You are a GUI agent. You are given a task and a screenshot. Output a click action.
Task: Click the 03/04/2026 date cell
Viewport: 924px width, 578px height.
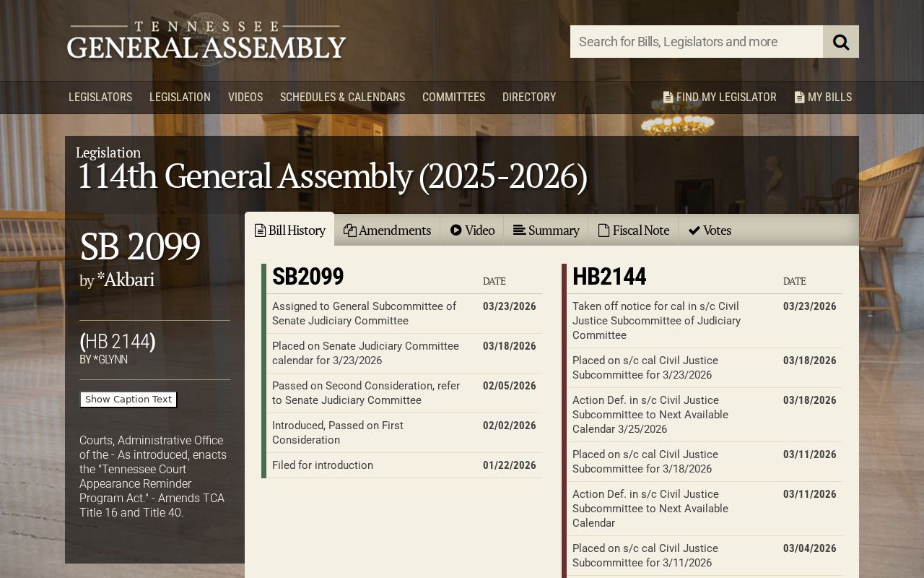click(x=810, y=548)
